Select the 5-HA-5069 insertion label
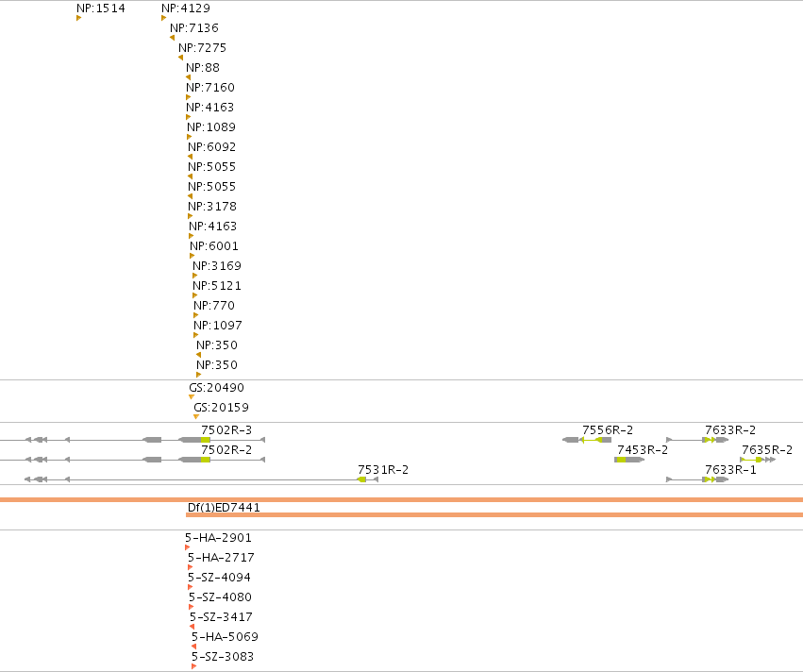Image resolution: width=803 pixels, height=672 pixels. coord(225,637)
